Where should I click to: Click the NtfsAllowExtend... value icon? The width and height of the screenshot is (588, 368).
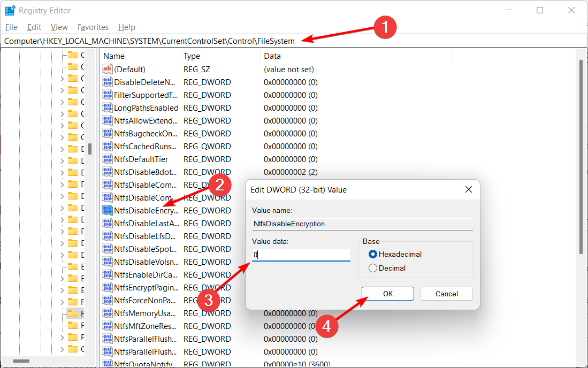(107, 121)
